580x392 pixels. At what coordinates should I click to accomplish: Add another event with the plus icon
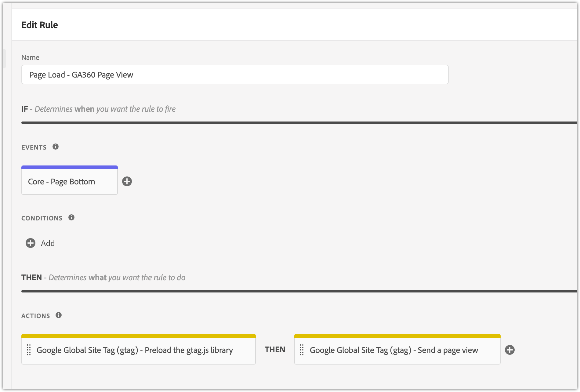pos(127,181)
